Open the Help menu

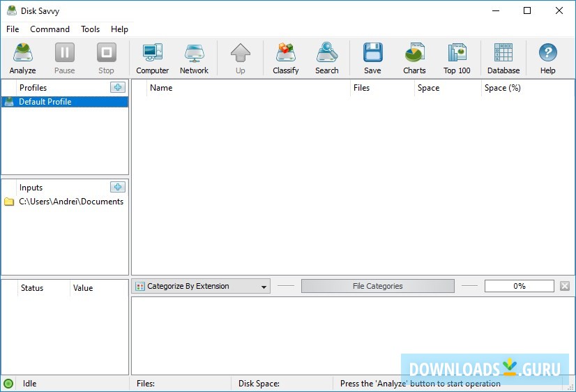point(119,29)
